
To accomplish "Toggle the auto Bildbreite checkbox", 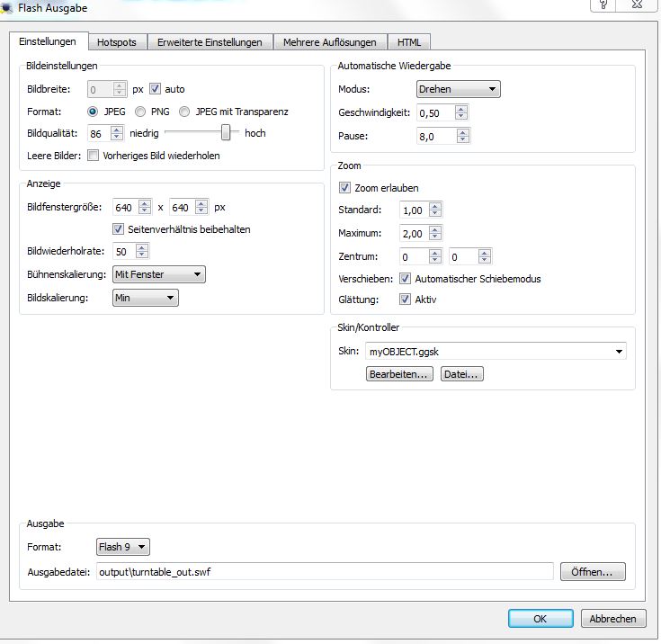I will point(155,89).
